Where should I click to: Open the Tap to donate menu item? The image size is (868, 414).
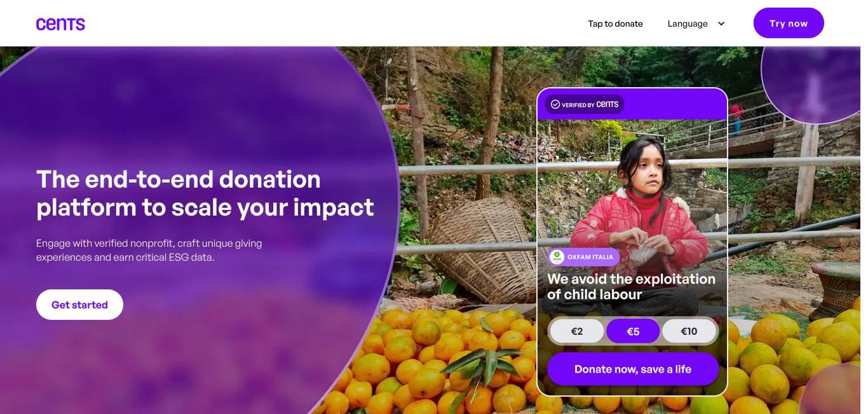[615, 24]
